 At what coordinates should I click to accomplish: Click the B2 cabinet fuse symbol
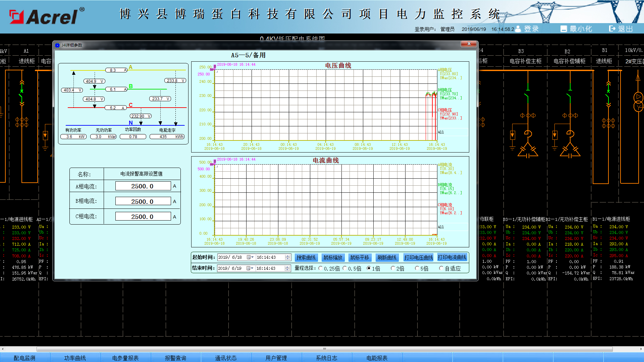point(555,135)
